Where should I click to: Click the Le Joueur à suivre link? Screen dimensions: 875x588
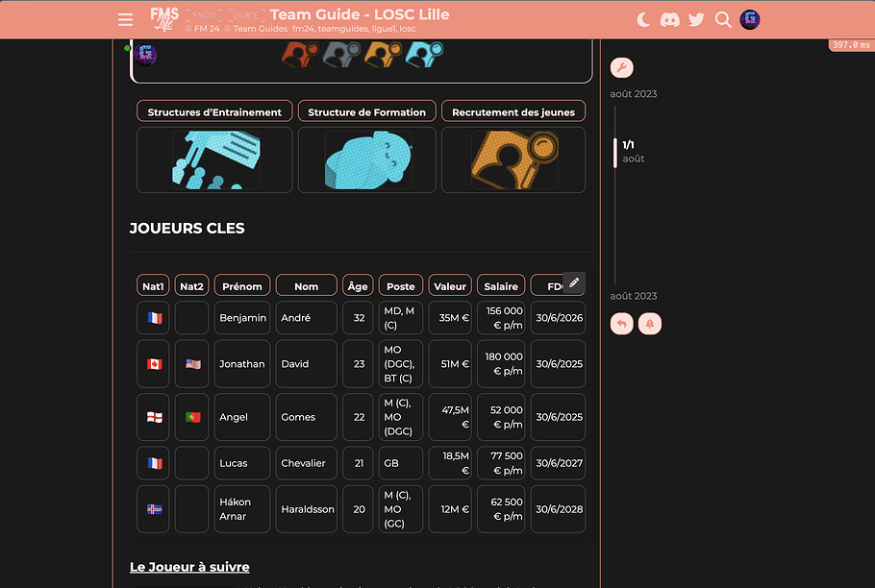189,567
